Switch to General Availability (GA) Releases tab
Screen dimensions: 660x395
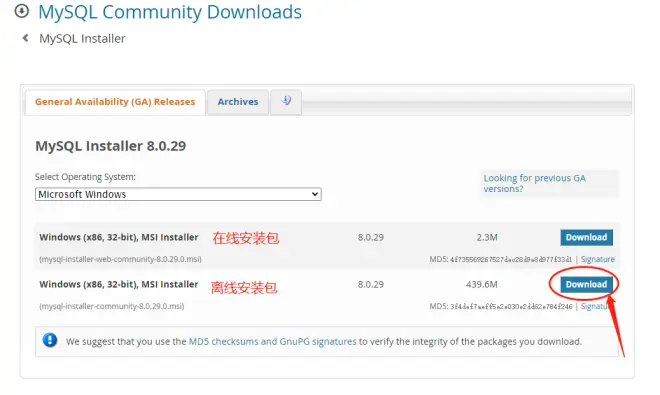[115, 102]
